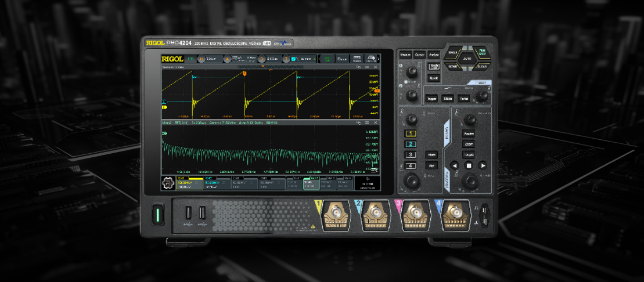Image resolution: width=644 pixels, height=282 pixels.
Task: Enable channel 2 with the cyan button
Action: (x=411, y=144)
